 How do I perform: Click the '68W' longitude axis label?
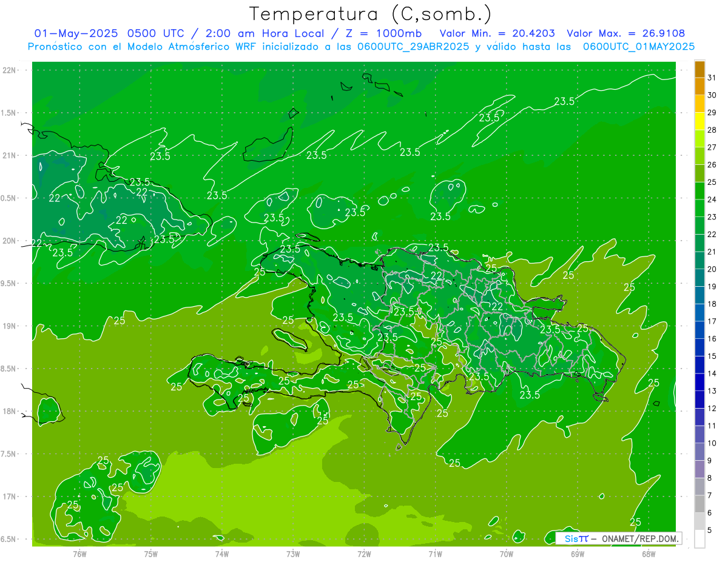tap(649, 554)
